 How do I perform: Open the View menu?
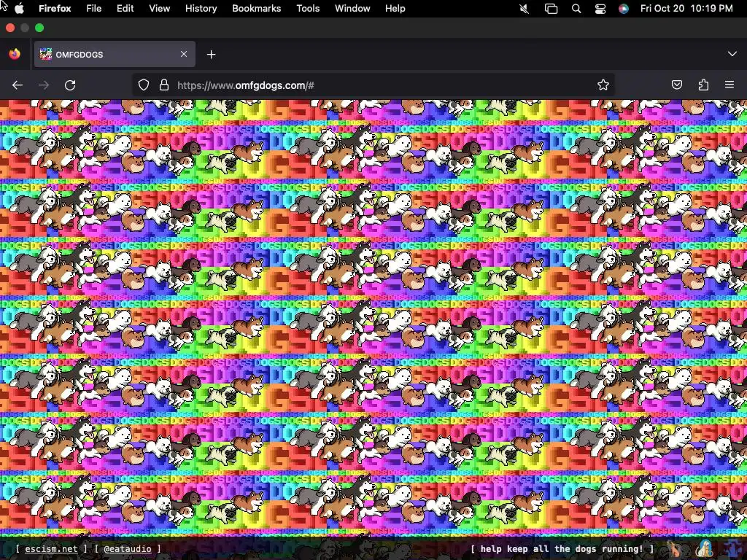tap(159, 9)
